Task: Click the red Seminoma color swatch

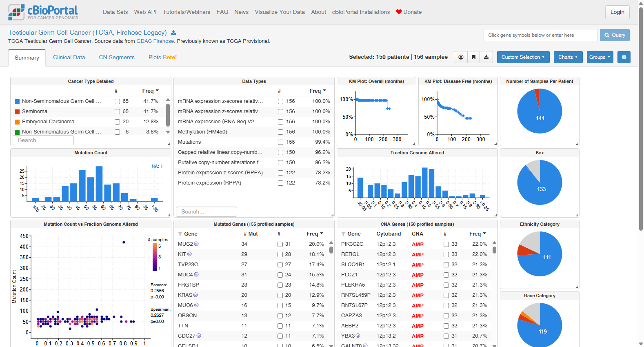Action: point(17,111)
